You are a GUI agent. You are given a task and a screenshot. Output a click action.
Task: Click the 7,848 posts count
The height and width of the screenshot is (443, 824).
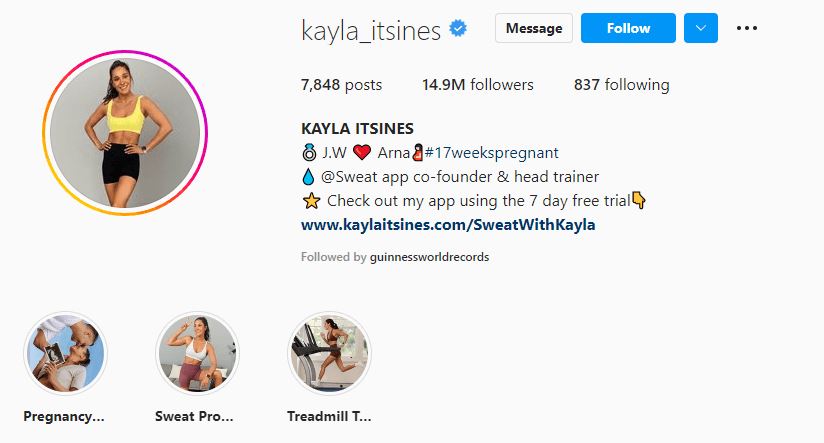(x=342, y=85)
